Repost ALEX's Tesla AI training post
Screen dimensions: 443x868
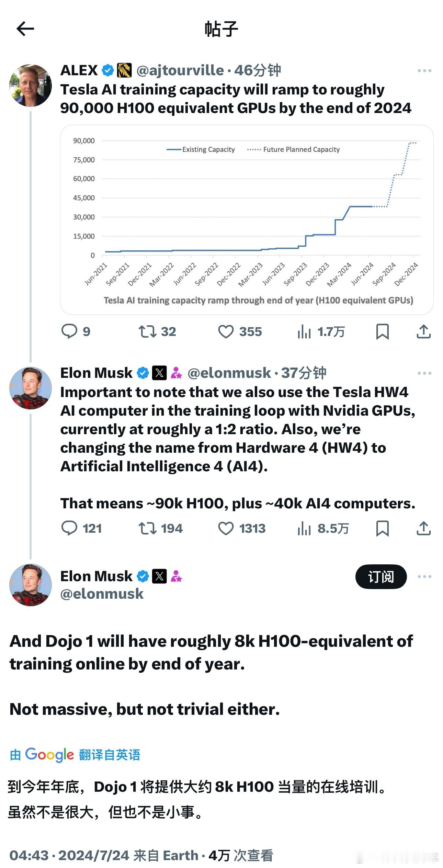click(x=147, y=331)
